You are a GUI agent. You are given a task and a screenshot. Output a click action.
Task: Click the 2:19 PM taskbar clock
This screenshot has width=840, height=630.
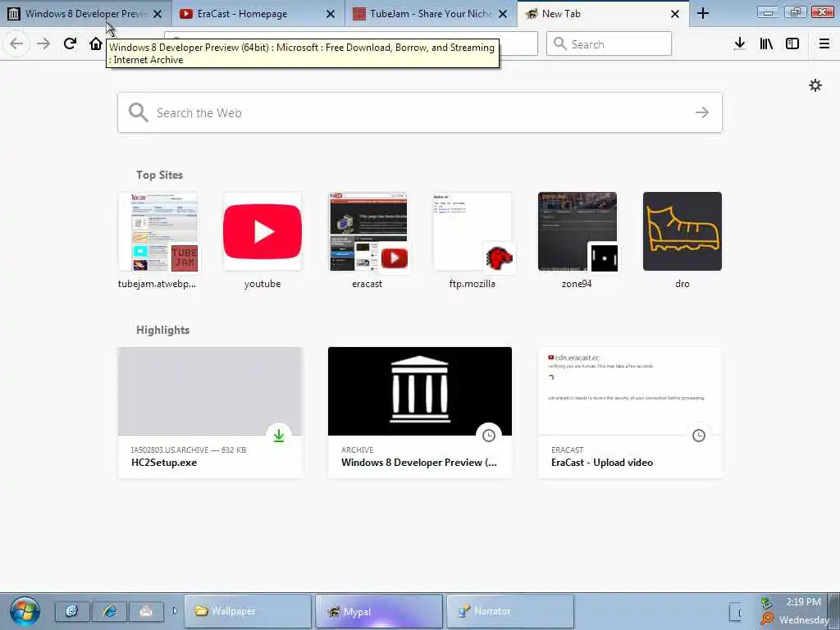pyautogui.click(x=804, y=602)
